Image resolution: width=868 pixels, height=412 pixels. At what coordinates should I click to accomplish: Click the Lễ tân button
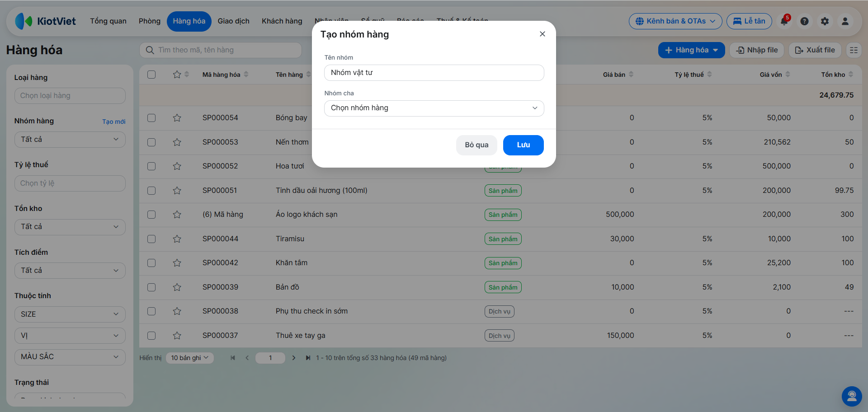pyautogui.click(x=749, y=21)
